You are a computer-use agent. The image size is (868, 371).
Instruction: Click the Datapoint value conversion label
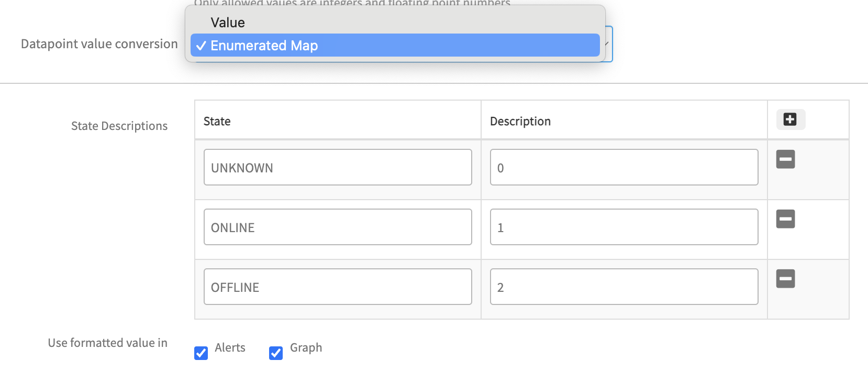(99, 44)
